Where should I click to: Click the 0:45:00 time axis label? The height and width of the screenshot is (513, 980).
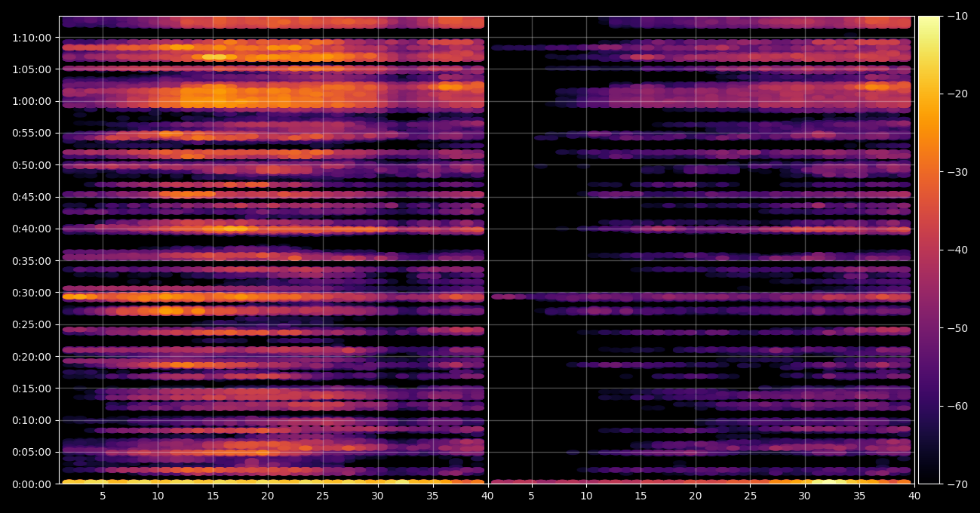[x=32, y=197]
